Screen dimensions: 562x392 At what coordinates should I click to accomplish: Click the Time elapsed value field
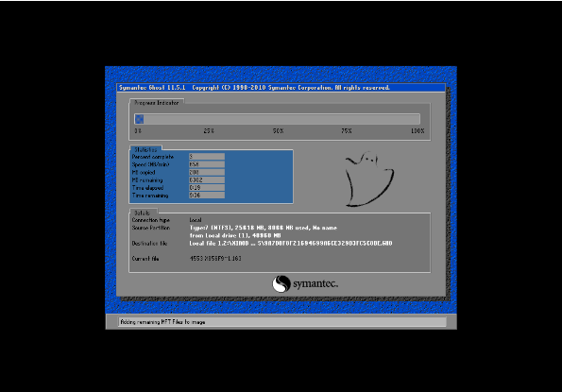point(207,188)
